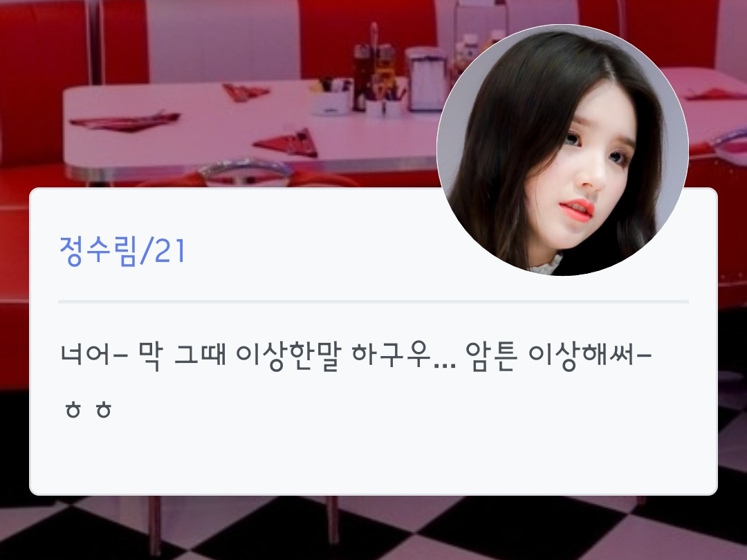Click the message text starting with 너어–

(x=356, y=356)
